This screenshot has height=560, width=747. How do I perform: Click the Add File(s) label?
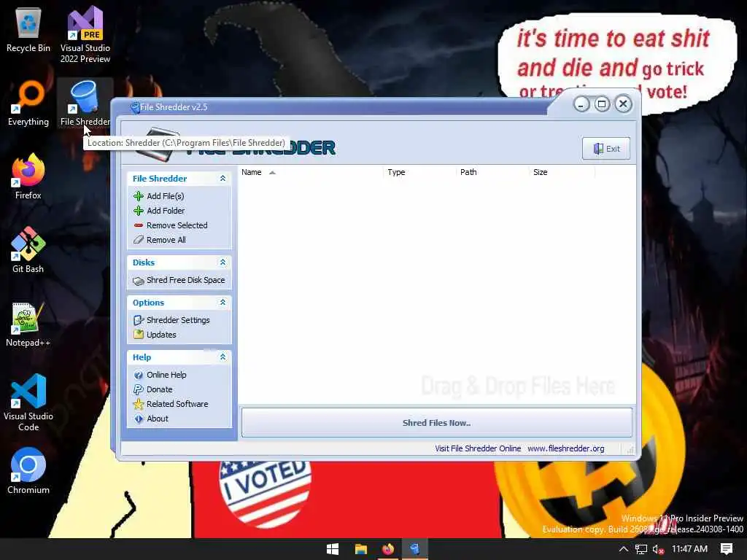166,196
